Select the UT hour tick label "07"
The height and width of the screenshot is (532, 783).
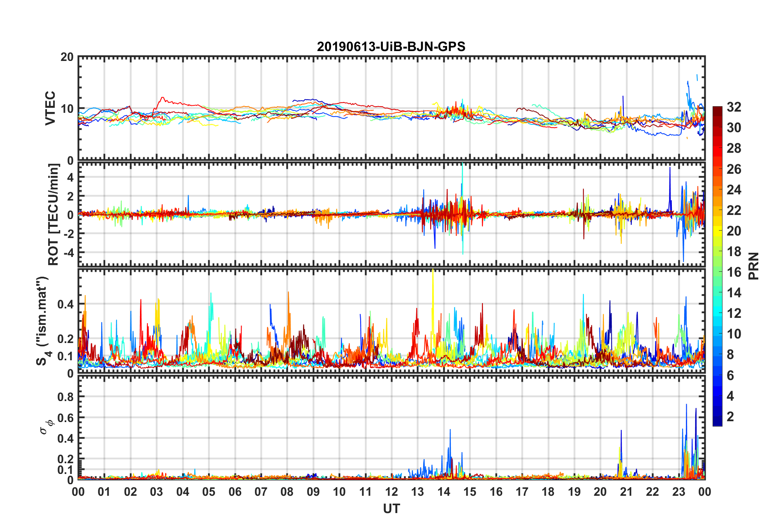coord(261,492)
